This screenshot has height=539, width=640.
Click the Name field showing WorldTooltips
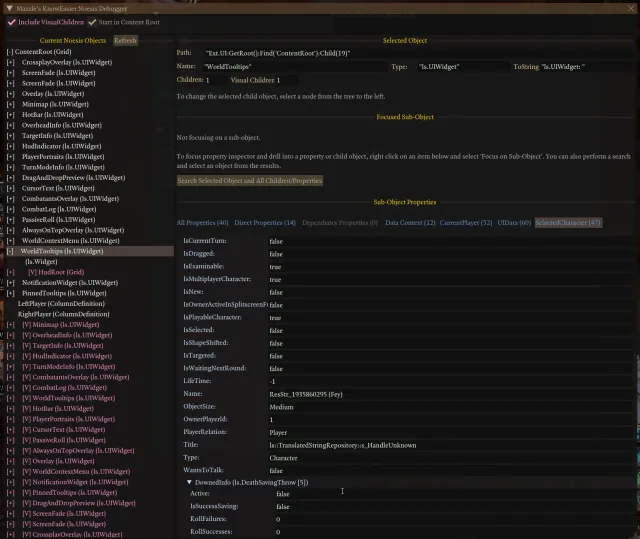(x=296, y=67)
